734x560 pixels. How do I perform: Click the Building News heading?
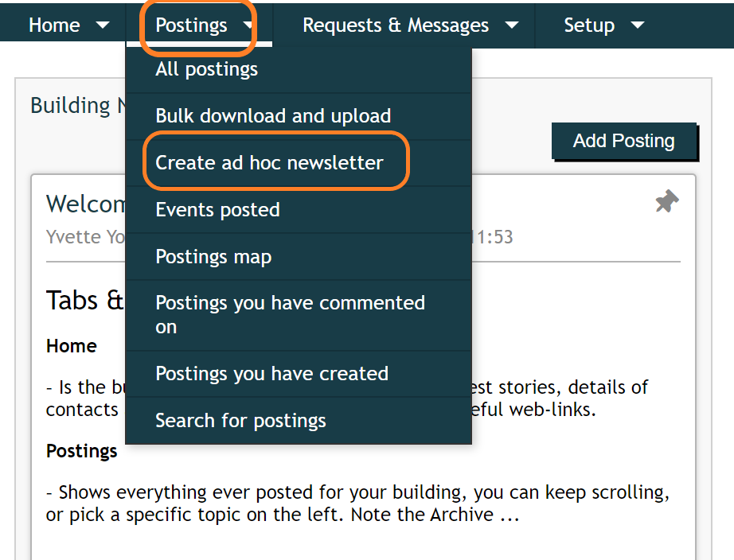[x=76, y=105]
